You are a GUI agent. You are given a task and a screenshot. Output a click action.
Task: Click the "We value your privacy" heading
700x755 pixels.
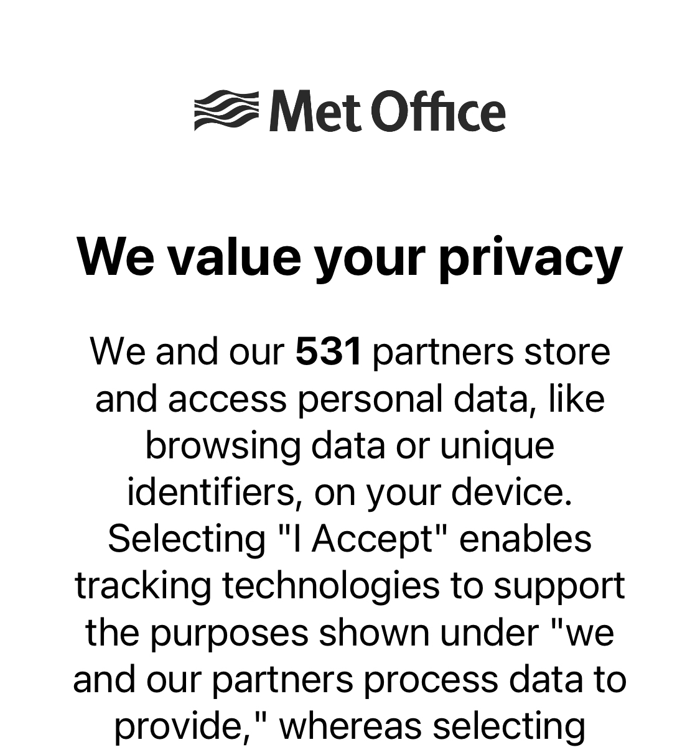[x=350, y=257]
